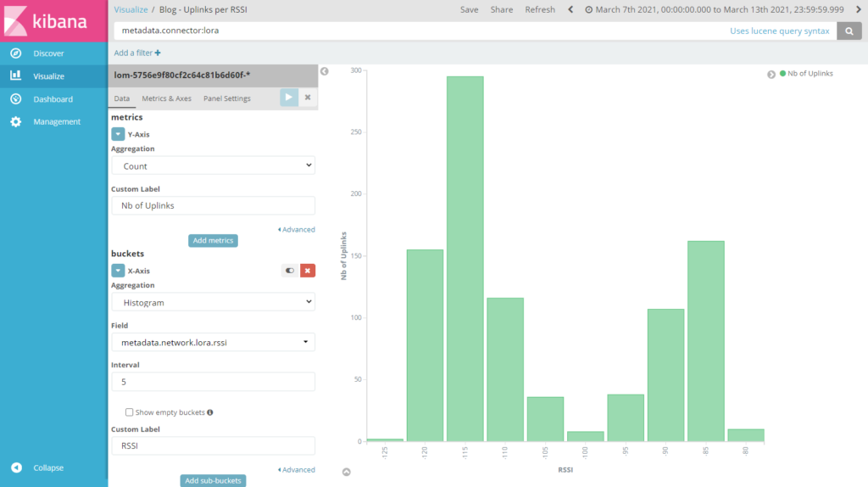Click the plus icon beside Add a filter
Viewport: 868px width, 487px height.
pos(158,53)
